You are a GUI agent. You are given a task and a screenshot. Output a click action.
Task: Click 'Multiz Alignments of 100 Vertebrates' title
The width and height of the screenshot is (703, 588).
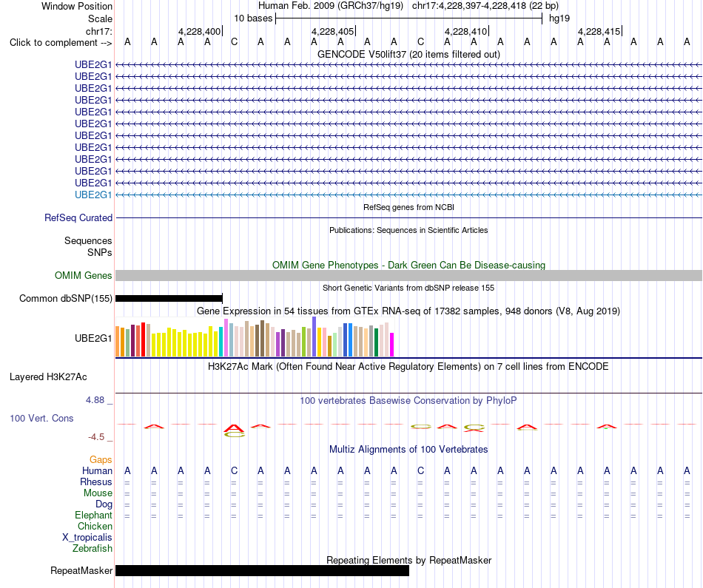tap(408, 449)
